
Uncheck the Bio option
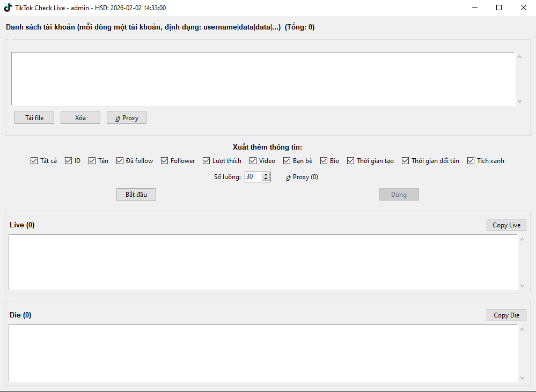(x=324, y=161)
